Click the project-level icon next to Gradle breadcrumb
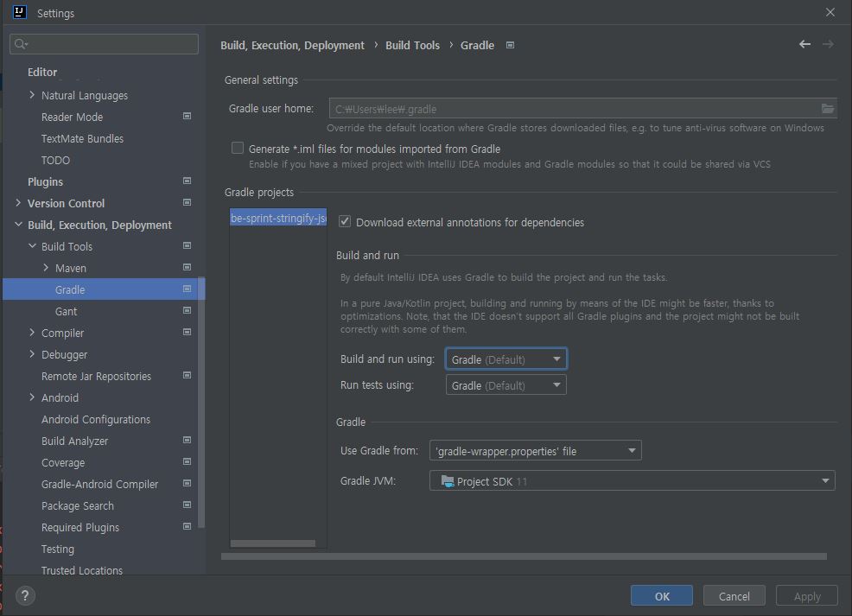The width and height of the screenshot is (852, 616). coord(510,45)
